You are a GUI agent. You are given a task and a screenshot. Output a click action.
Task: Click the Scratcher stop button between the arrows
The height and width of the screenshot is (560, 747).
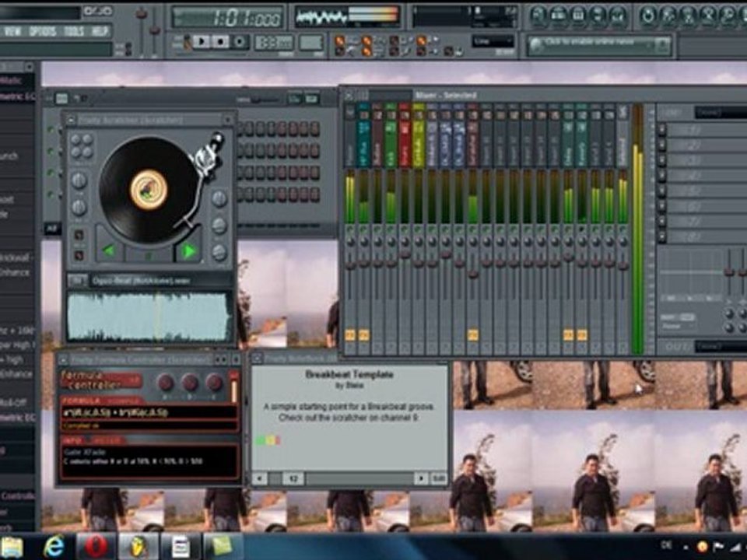pos(149,256)
